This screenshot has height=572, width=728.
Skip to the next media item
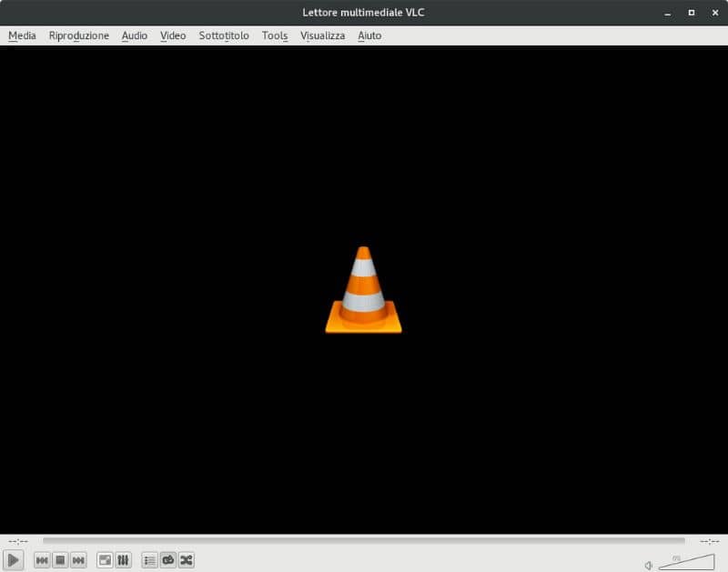point(79,560)
